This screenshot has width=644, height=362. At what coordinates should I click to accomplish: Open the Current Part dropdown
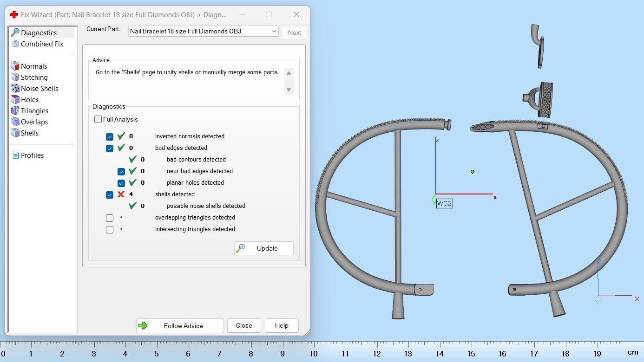203,31
